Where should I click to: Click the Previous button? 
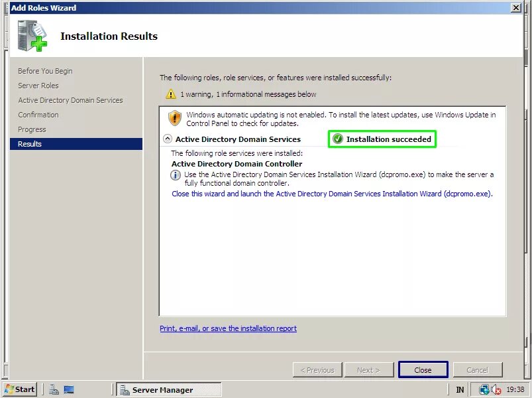(x=317, y=369)
